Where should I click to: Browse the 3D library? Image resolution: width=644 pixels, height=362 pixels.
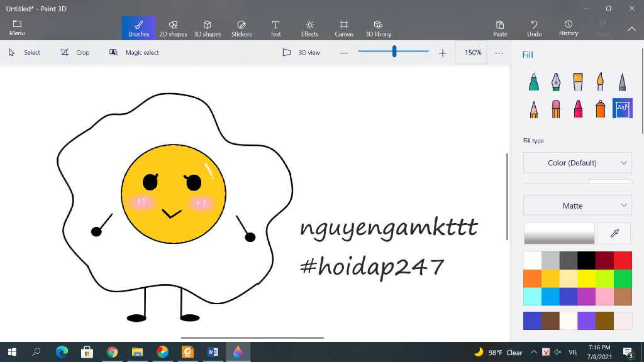click(378, 28)
